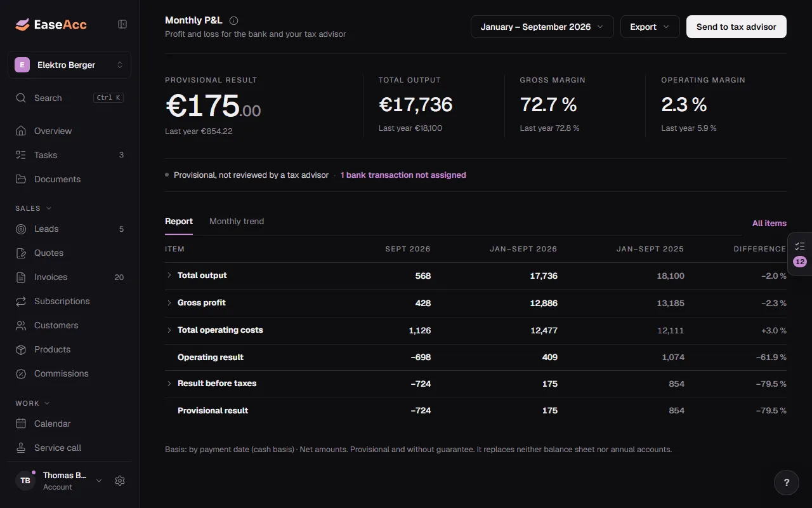Open the January – September 2026 period dropdown
812x508 pixels.
click(x=542, y=27)
